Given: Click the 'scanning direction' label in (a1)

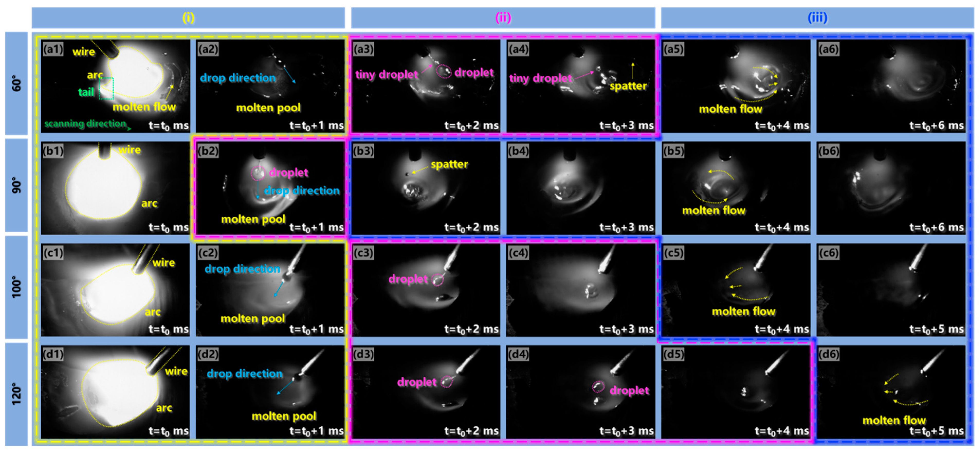Looking at the screenshot, I should click(85, 124).
